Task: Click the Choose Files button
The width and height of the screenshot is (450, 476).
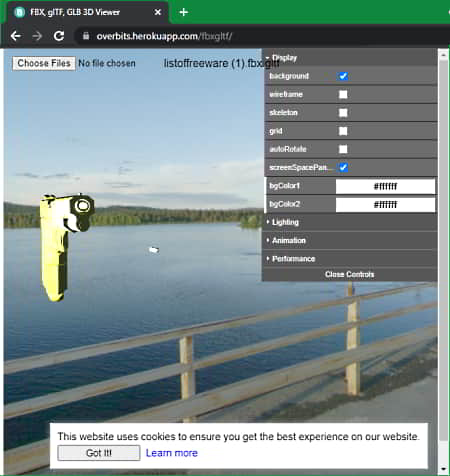Action: click(x=44, y=63)
